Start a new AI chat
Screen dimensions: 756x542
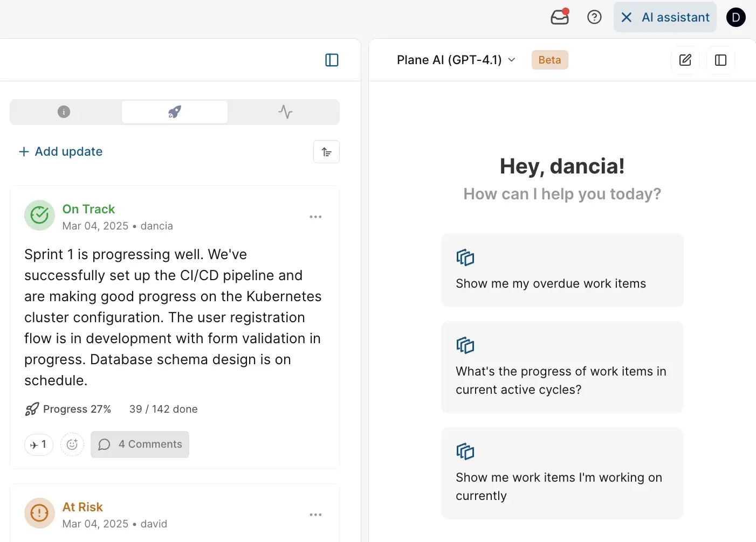685,60
